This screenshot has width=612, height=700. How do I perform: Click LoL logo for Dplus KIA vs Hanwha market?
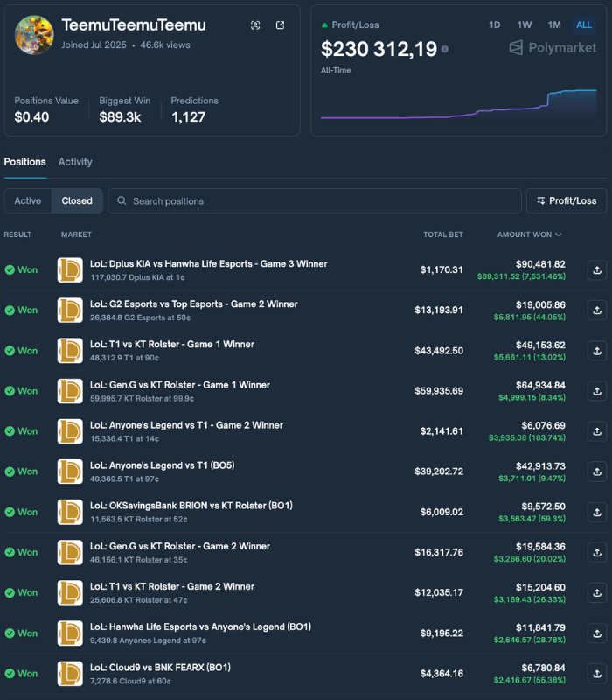pos(70,270)
